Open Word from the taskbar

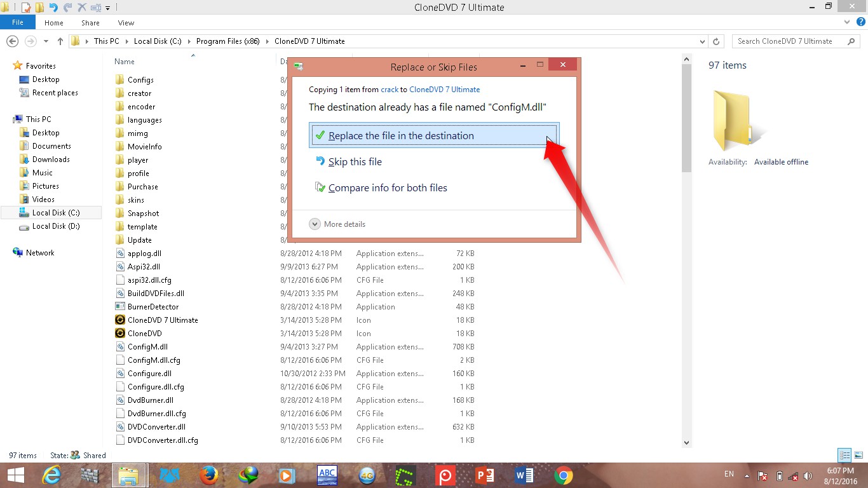tap(524, 475)
